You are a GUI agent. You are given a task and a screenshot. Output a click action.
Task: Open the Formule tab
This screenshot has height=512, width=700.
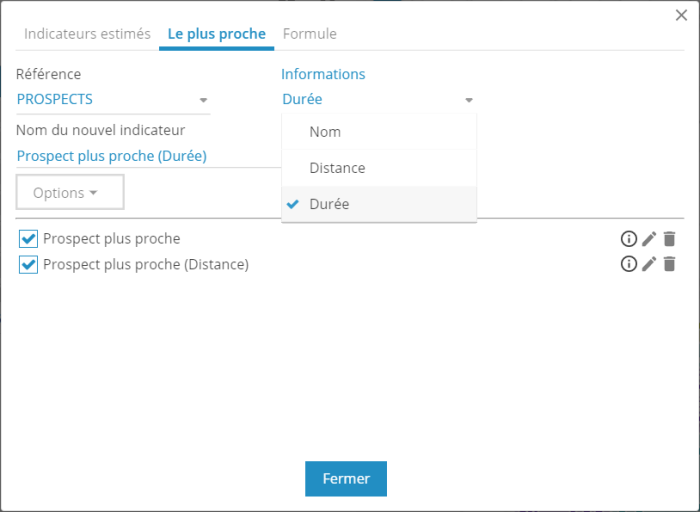pyautogui.click(x=310, y=34)
